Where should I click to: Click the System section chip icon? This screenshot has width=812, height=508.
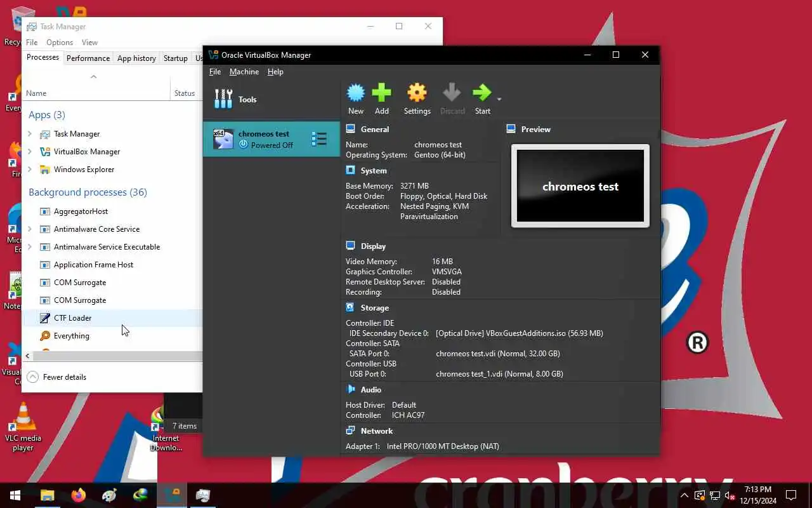click(x=350, y=170)
